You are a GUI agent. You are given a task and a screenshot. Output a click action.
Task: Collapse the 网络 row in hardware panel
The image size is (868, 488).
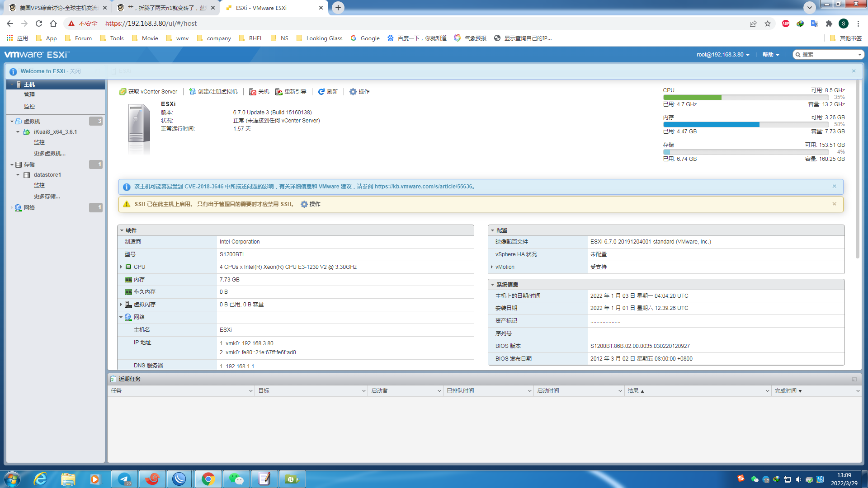coord(121,317)
